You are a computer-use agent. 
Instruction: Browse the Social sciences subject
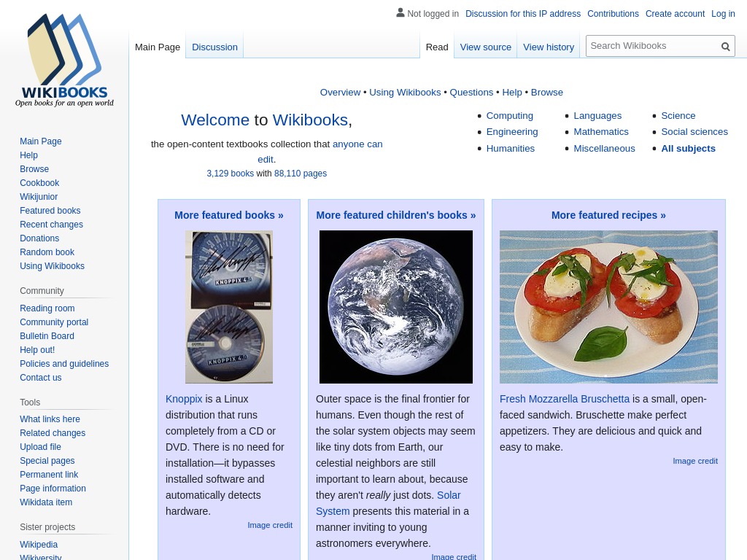[694, 132]
